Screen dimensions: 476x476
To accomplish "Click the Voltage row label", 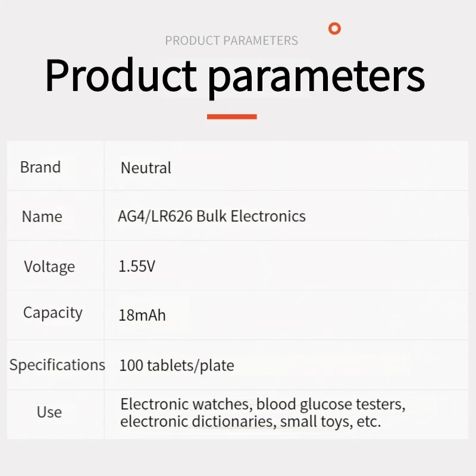I will [x=49, y=266].
